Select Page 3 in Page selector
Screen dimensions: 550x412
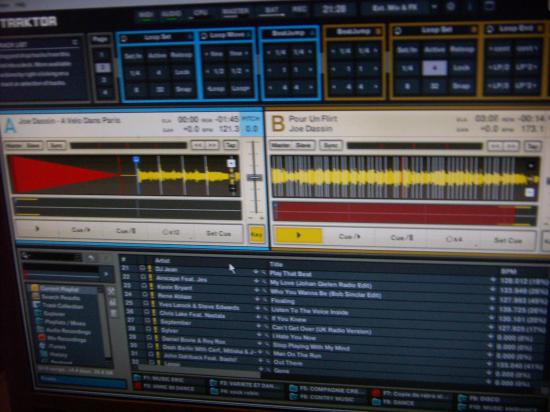tap(103, 80)
